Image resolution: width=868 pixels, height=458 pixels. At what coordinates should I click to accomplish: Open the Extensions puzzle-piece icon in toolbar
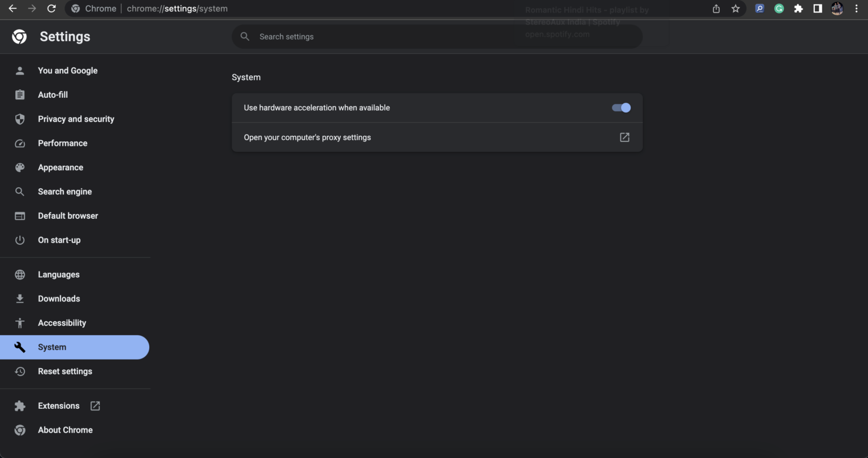[798, 8]
